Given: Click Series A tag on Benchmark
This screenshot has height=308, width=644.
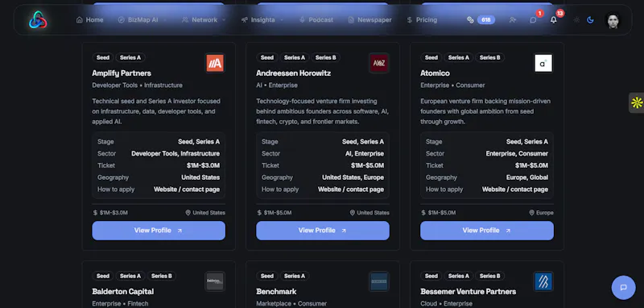Looking at the screenshot, I should pyautogui.click(x=295, y=276).
